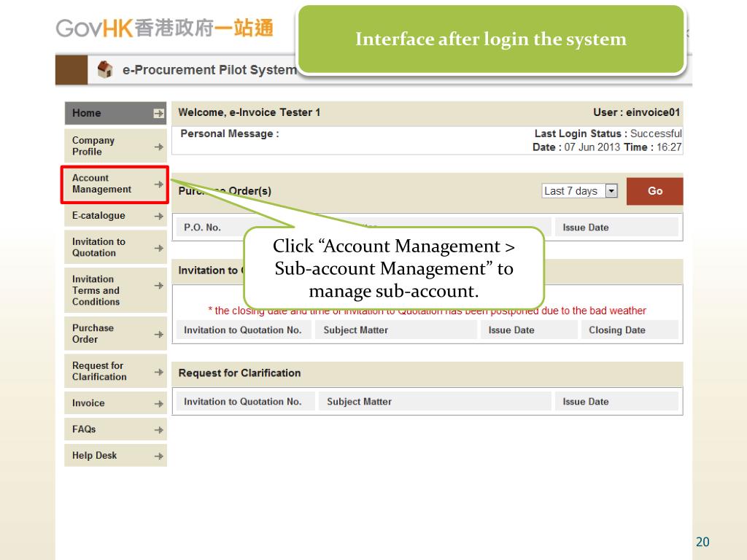Click the arrow icon beside Company Profile
This screenshot has height=560, width=747.
(x=158, y=147)
